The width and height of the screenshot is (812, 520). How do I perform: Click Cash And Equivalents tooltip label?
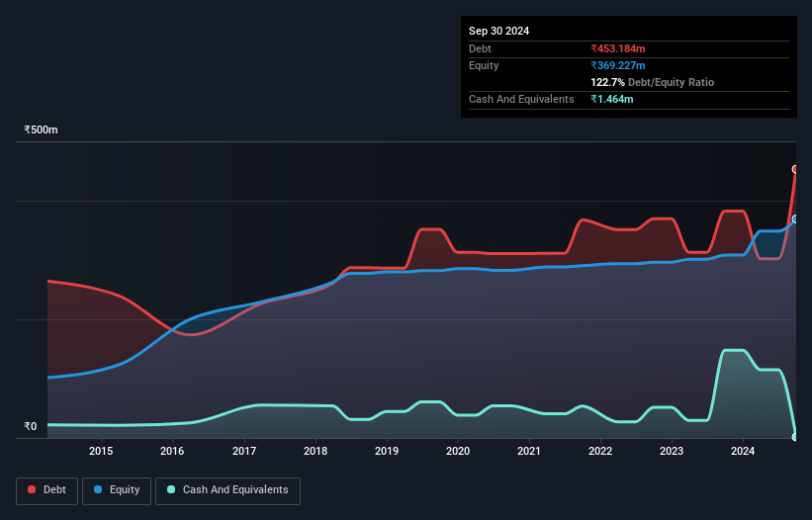click(x=521, y=99)
